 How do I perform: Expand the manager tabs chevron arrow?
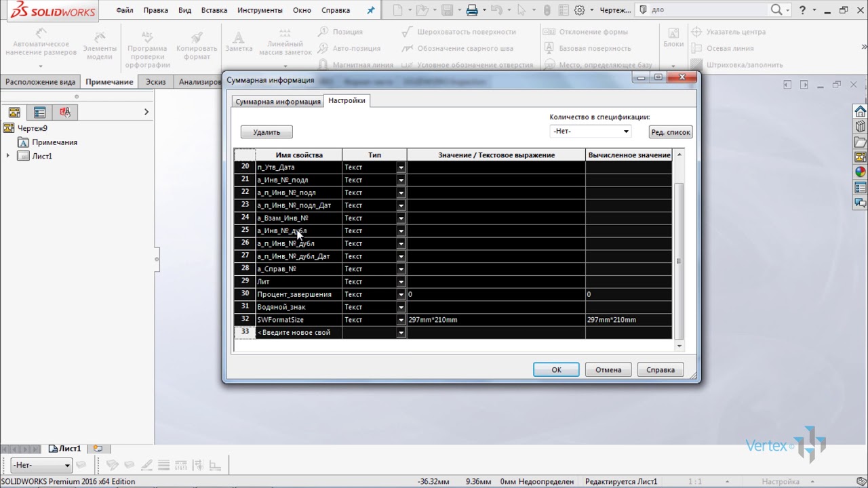click(x=146, y=112)
